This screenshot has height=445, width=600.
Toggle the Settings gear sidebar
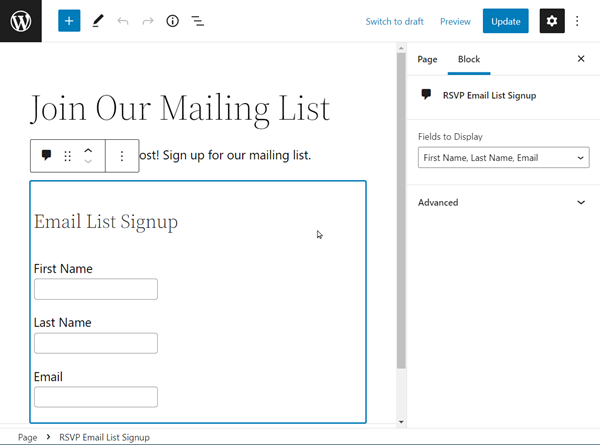[552, 21]
